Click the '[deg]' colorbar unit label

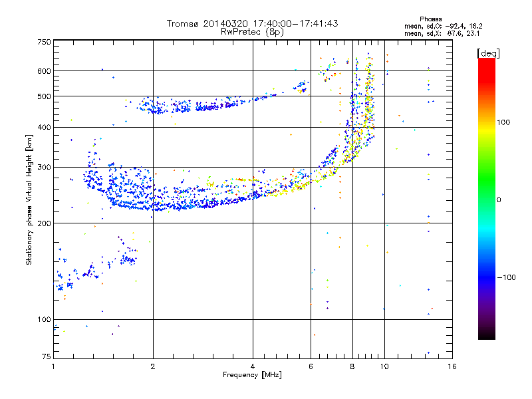pos(488,53)
